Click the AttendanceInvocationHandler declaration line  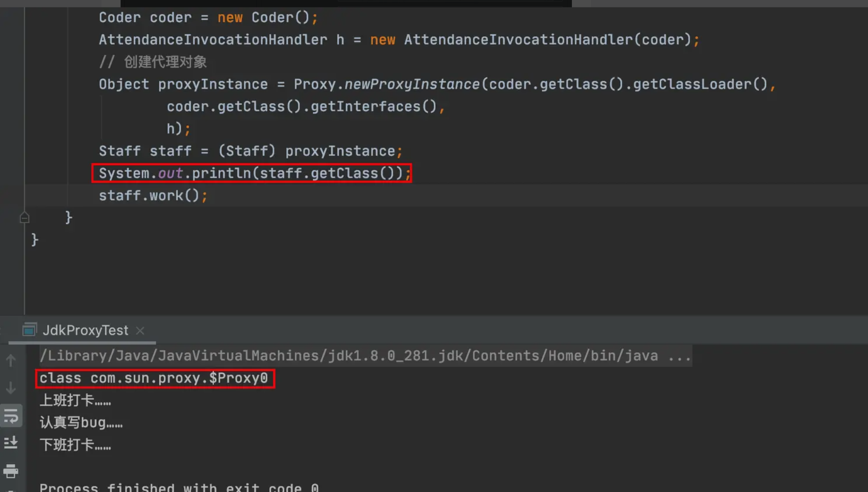tap(399, 40)
